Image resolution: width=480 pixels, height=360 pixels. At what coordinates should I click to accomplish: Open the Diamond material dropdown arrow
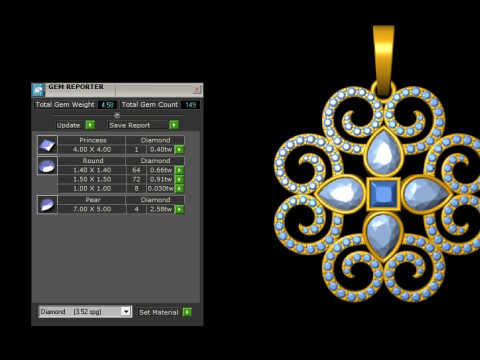[126, 312]
